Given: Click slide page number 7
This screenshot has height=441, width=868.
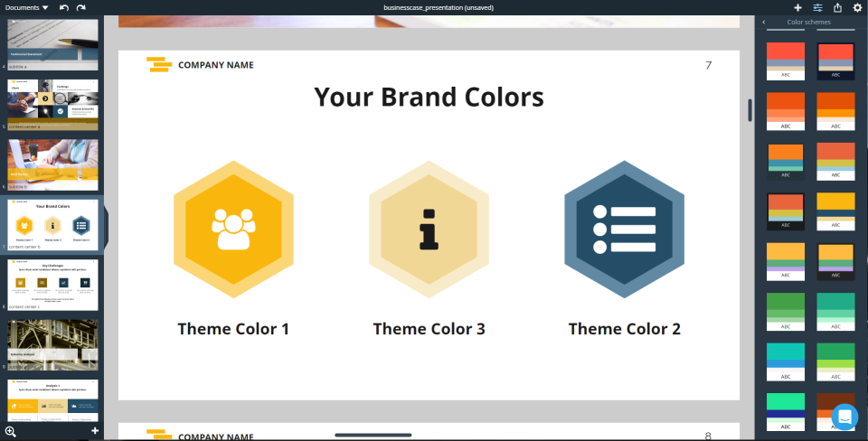Looking at the screenshot, I should (x=709, y=65).
